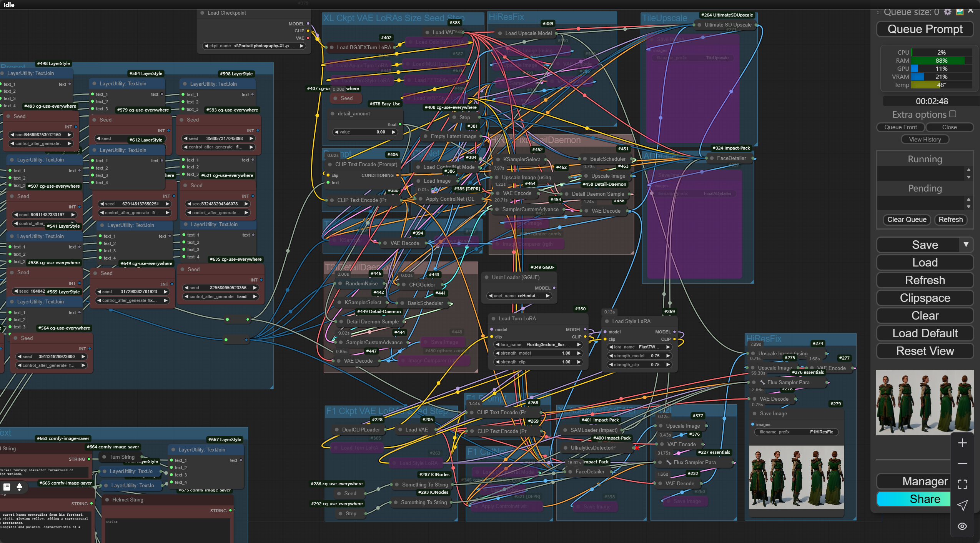Click the bell notification icon bottom-left
This screenshot has height=543, width=980.
click(x=19, y=487)
